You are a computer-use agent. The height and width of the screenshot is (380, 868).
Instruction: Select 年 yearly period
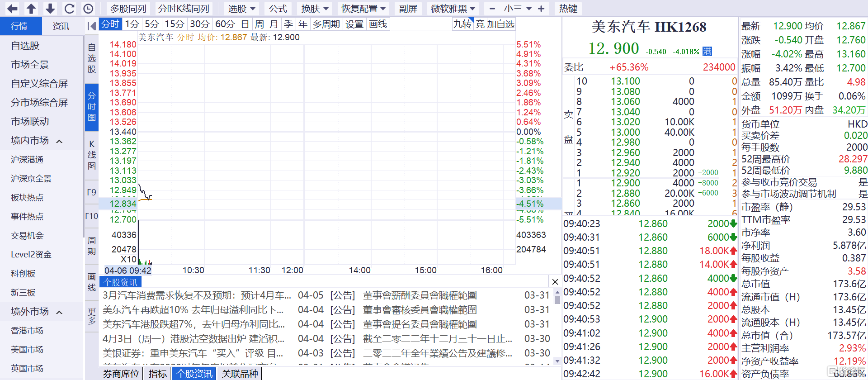click(x=303, y=24)
